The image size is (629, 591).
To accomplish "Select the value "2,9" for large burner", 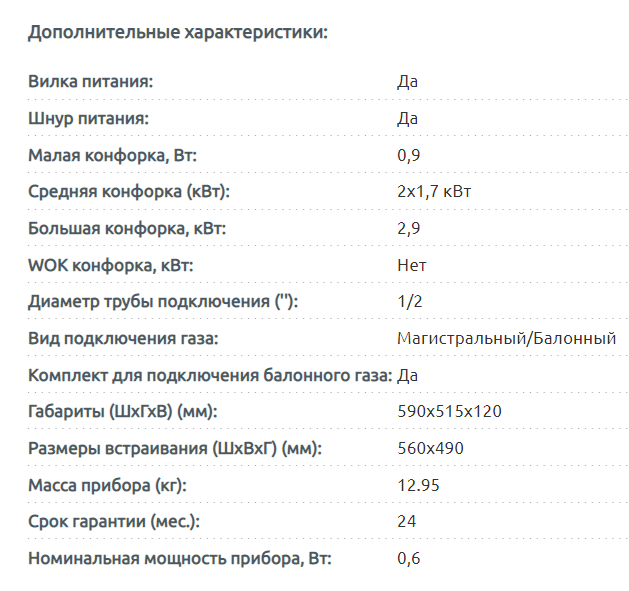I will point(409,228).
